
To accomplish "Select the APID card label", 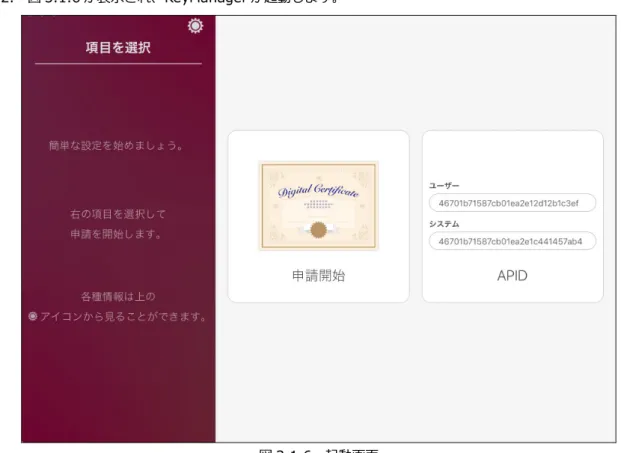I will click(x=512, y=276).
